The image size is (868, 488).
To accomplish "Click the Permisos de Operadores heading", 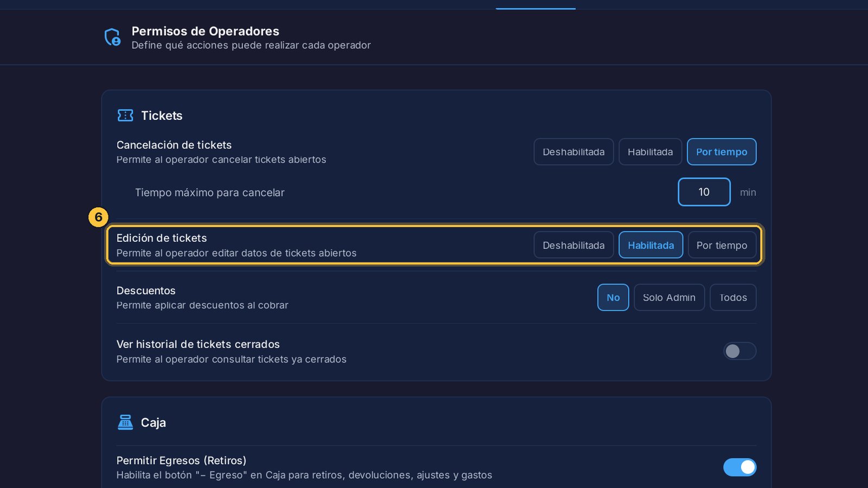I will [x=205, y=31].
